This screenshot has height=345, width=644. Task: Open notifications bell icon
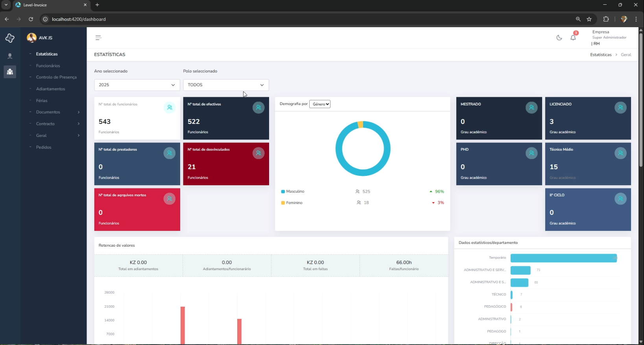point(573,38)
